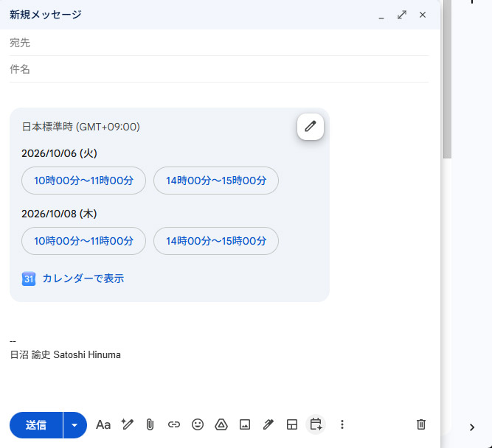Insert a link using the chain icon

click(x=174, y=424)
